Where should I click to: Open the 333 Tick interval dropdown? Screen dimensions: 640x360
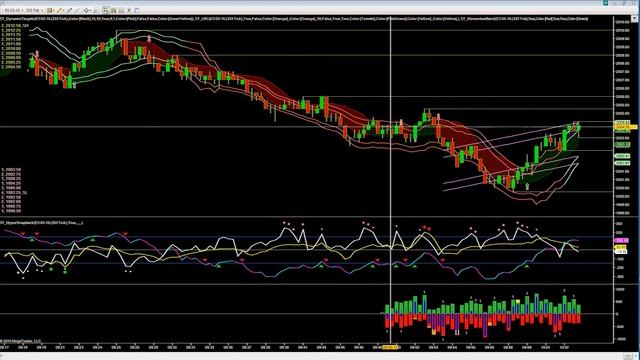pyautogui.click(x=34, y=10)
